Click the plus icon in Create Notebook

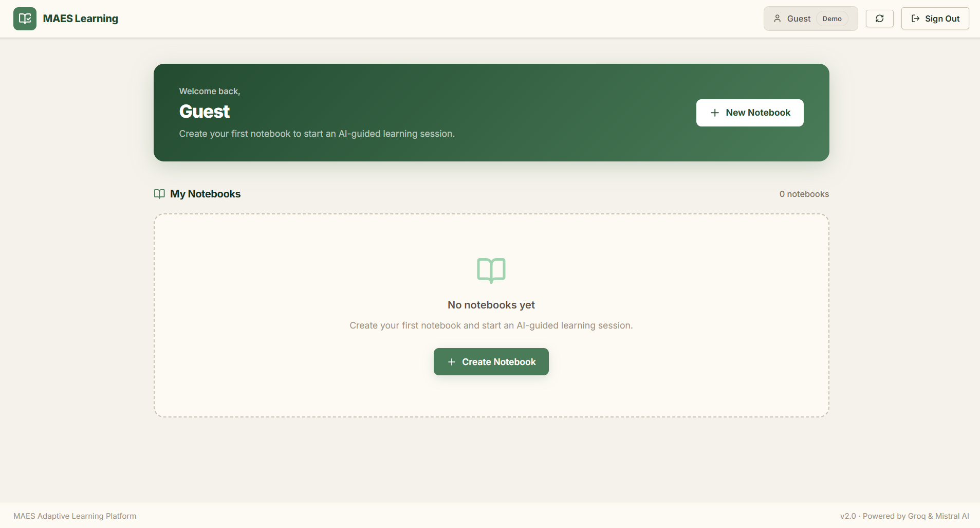tap(452, 362)
